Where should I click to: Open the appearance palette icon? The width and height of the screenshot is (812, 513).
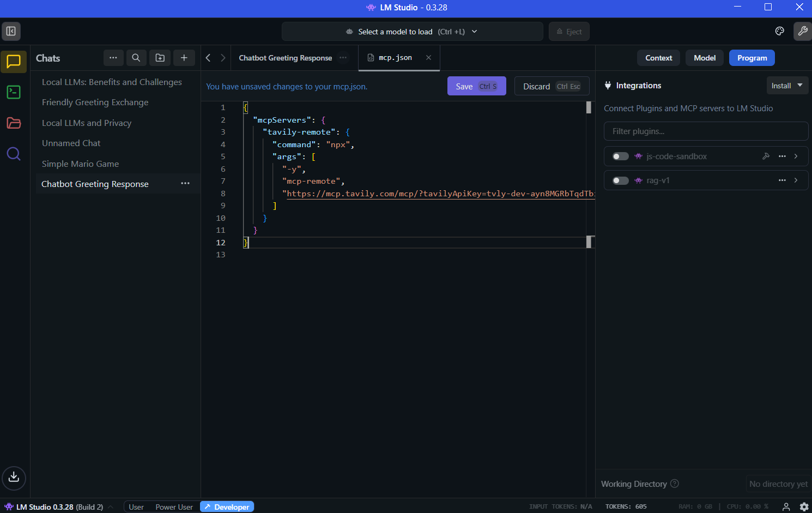779,31
